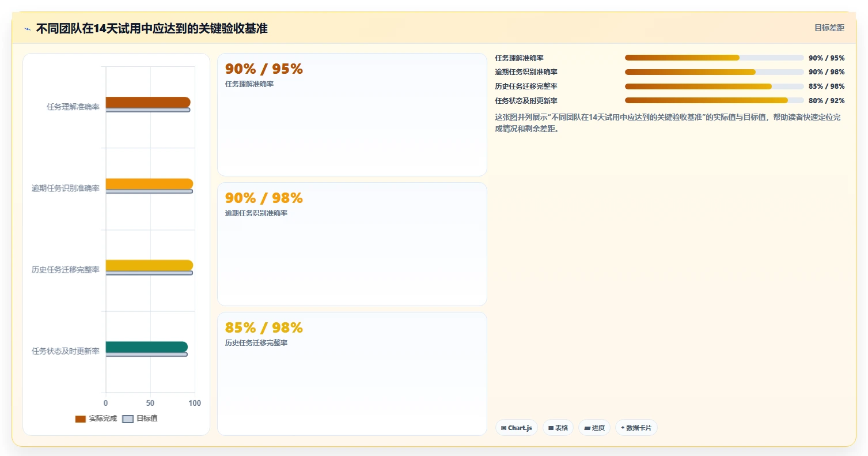Click the 目标值 legend color box
This screenshot has height=456, width=868.
[128, 419]
